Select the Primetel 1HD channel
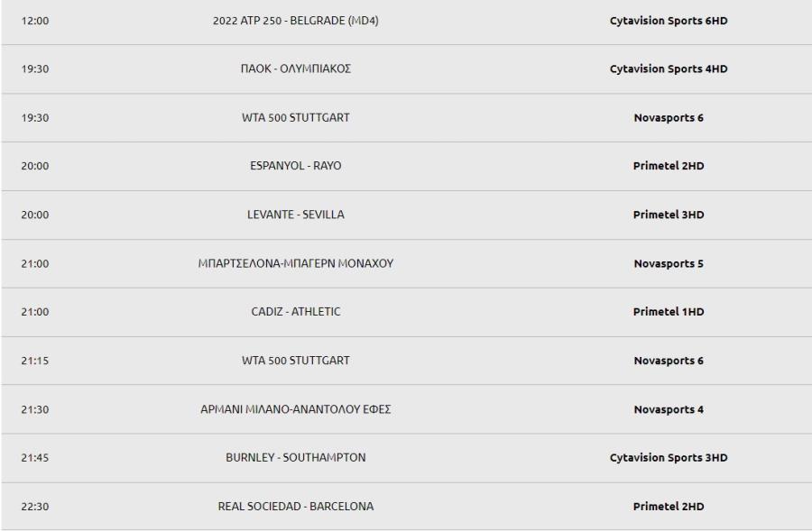Image resolution: width=812 pixels, height=531 pixels. coord(669,312)
